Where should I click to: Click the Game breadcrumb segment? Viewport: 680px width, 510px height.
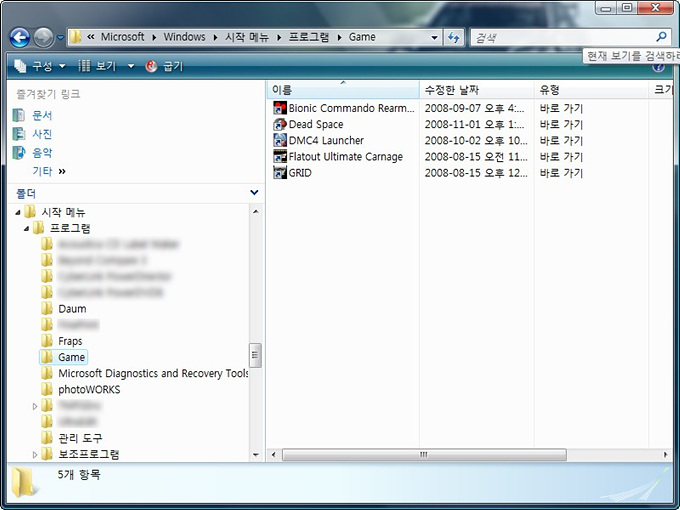coord(362,37)
